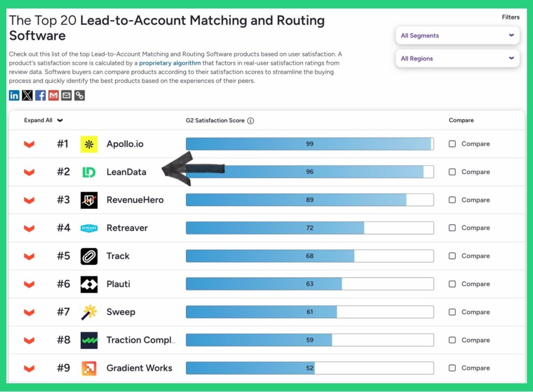Expand the LeanData row details
533x392 pixels.
[x=28, y=172]
